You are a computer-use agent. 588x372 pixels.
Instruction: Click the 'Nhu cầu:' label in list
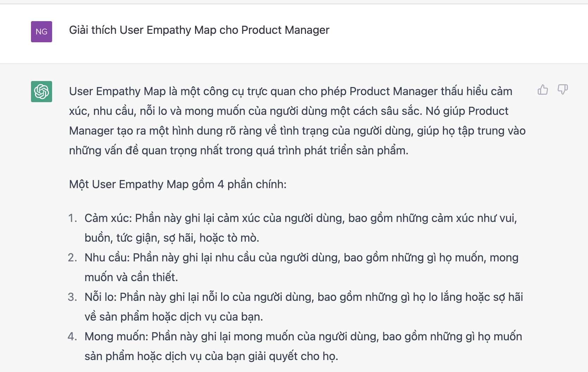(107, 258)
